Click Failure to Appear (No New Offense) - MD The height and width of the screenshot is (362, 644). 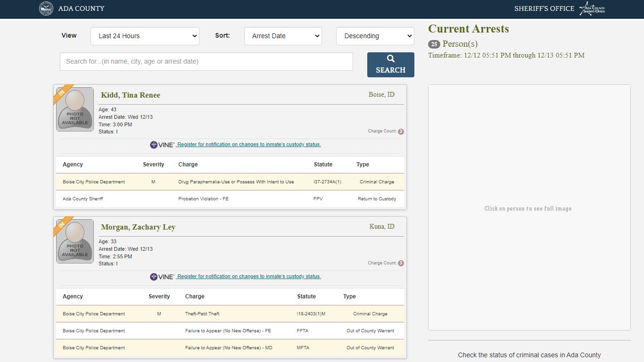[229, 348]
